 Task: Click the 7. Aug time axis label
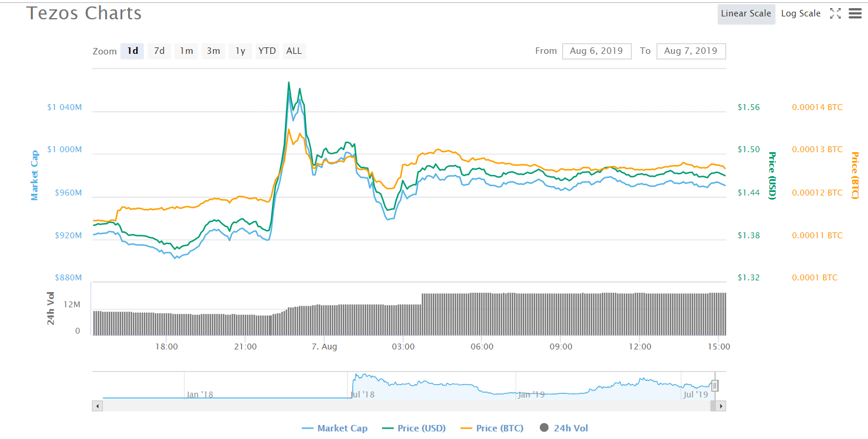324,347
